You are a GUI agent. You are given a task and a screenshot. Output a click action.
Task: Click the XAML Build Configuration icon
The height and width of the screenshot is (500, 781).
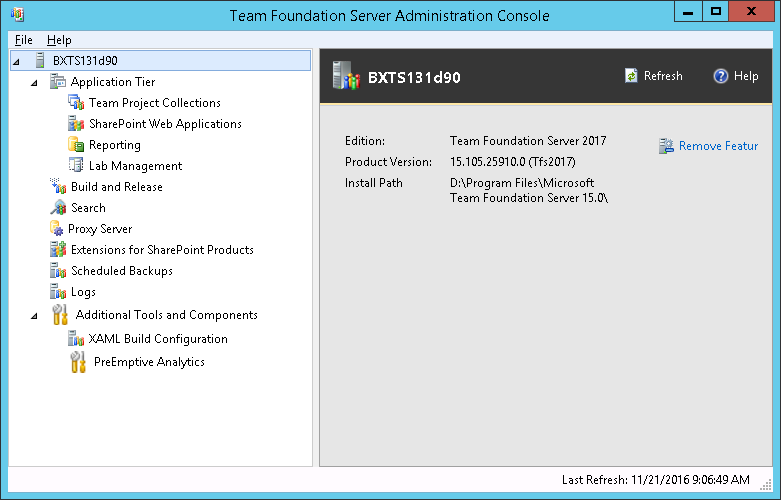76,339
